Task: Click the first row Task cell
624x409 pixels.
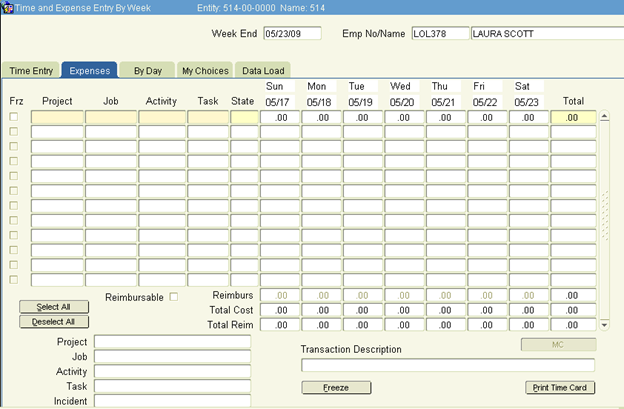Action: coord(208,117)
